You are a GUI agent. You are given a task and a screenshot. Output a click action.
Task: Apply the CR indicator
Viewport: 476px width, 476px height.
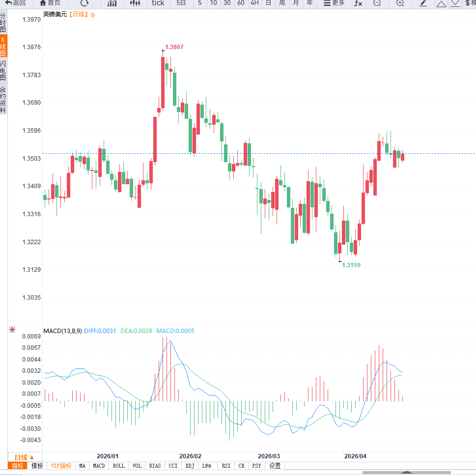pyautogui.click(x=241, y=466)
